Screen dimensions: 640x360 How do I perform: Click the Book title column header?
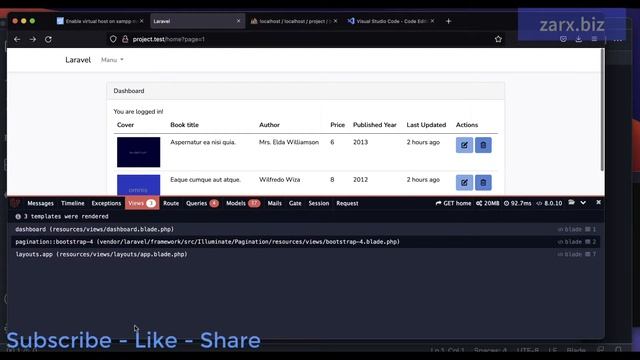tap(184, 125)
